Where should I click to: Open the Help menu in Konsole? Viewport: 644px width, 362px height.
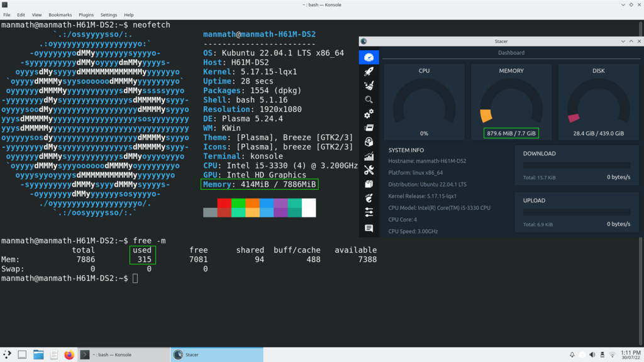(x=129, y=15)
